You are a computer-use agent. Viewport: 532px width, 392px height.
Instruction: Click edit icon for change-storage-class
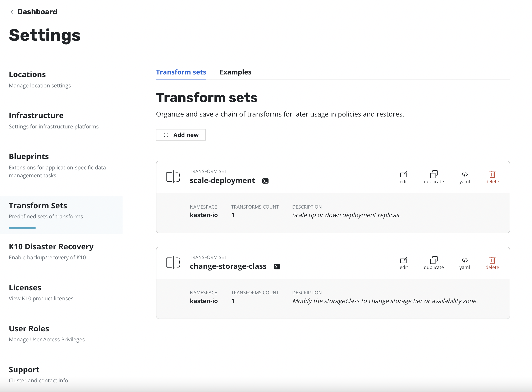pos(403,263)
